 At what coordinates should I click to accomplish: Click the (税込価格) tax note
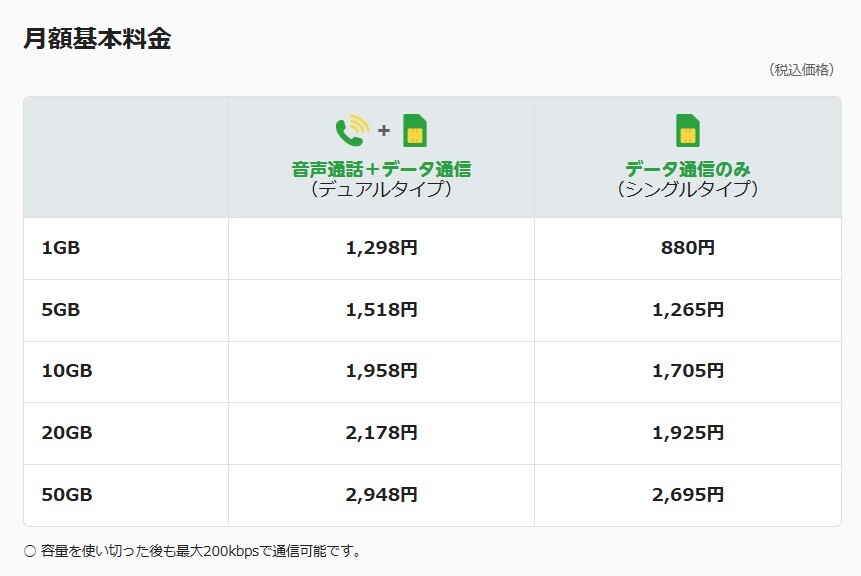click(800, 70)
